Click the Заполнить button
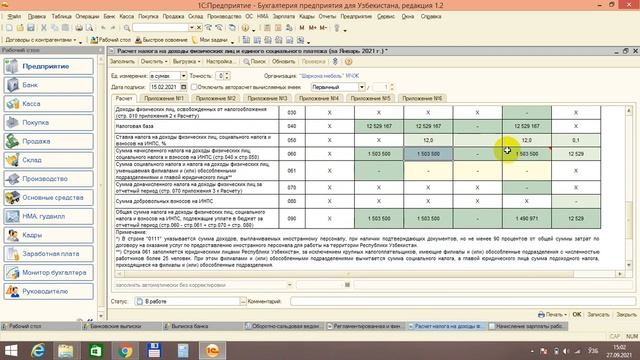This screenshot has width=640, height=360. pyautogui.click(x=122, y=62)
